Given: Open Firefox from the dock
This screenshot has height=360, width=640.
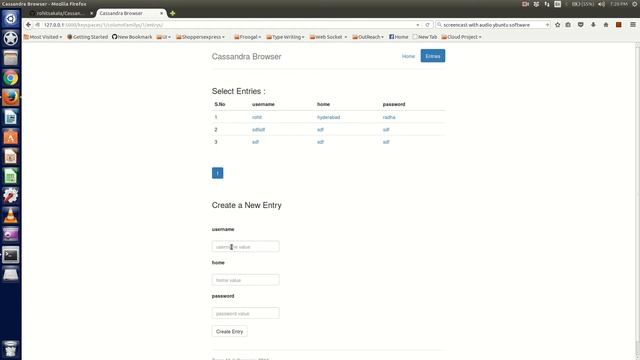Looking at the screenshot, I should click(x=11, y=98).
